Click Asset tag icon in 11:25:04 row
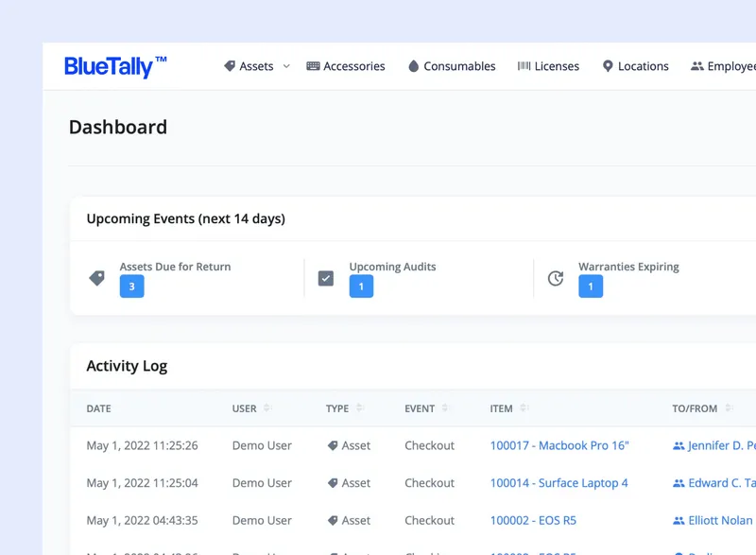756x555 pixels. point(333,483)
